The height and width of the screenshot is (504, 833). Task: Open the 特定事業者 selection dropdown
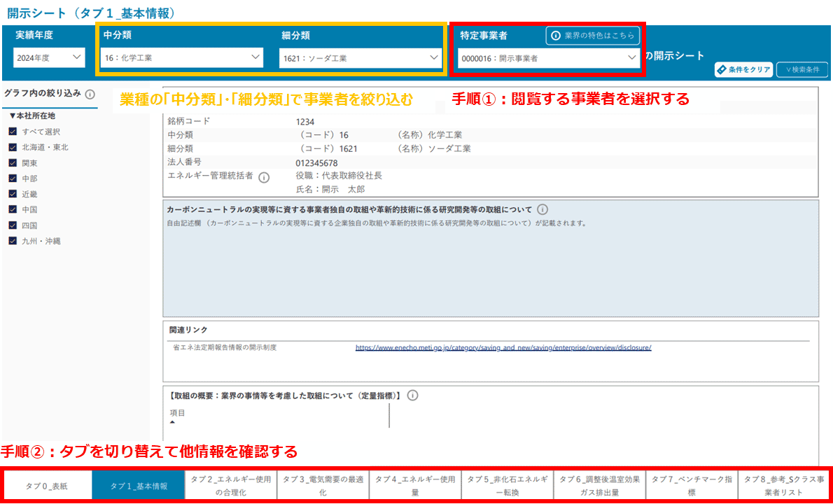pyautogui.click(x=548, y=58)
